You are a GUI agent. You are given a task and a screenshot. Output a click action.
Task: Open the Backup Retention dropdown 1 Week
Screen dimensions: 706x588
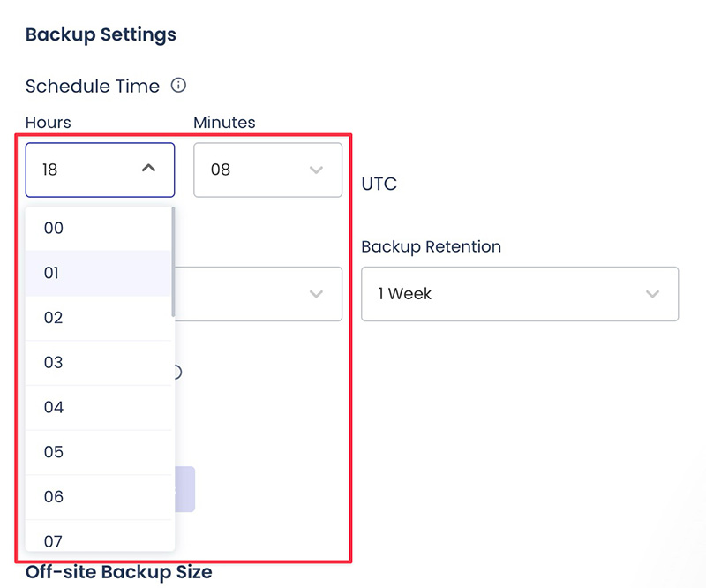click(520, 294)
